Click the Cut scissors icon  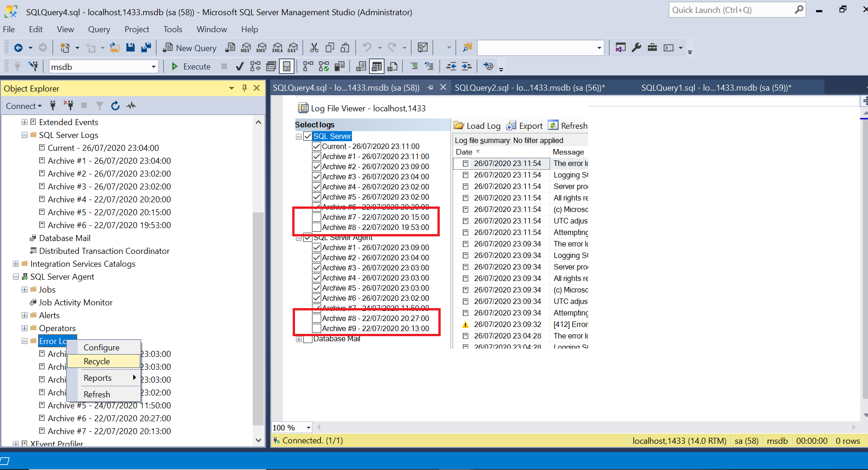pos(314,48)
